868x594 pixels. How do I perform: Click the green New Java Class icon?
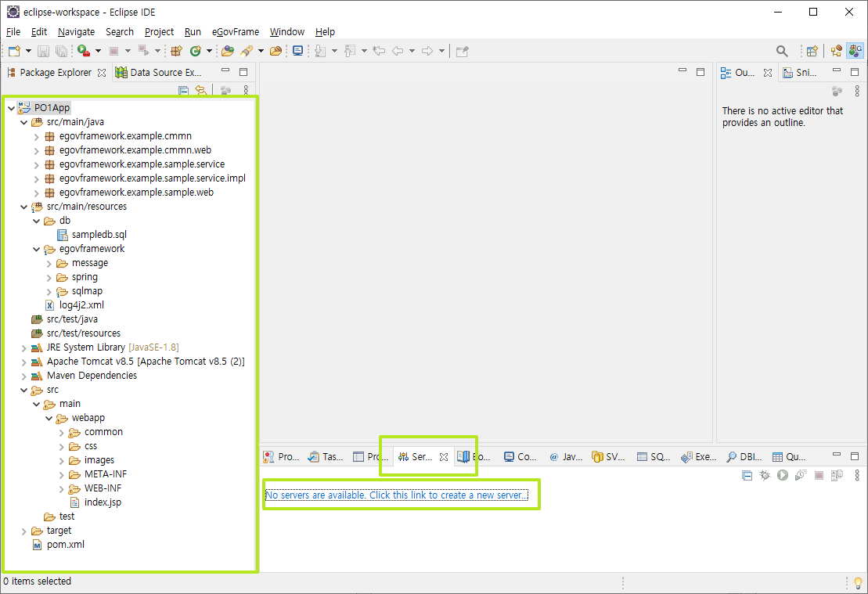point(196,51)
